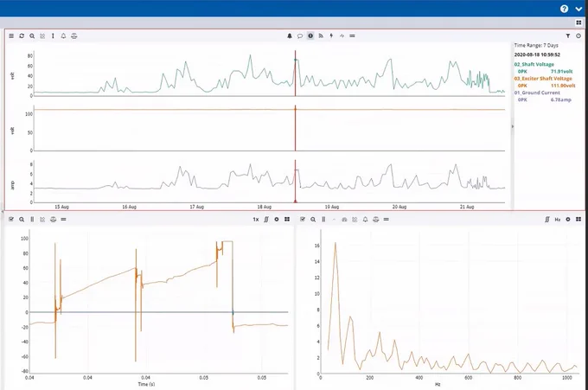Viewport: 588px width, 390px height.
Task: Click the 111.90volt value in legend
Action: (563, 86)
